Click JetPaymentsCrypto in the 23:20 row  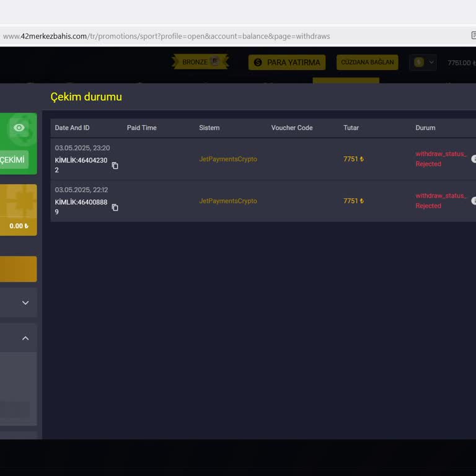click(228, 159)
